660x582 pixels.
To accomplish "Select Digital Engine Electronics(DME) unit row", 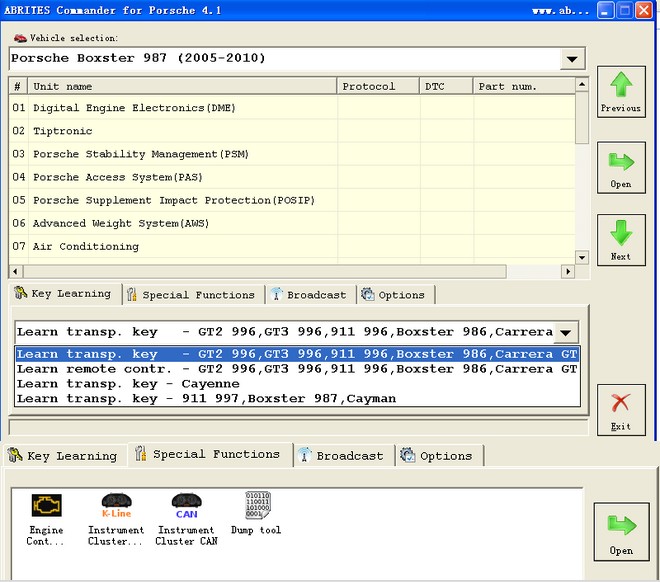I will (134, 108).
